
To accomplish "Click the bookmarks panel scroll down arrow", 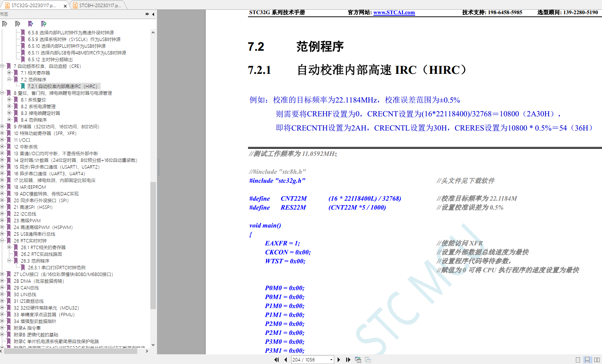I will (x=153, y=345).
